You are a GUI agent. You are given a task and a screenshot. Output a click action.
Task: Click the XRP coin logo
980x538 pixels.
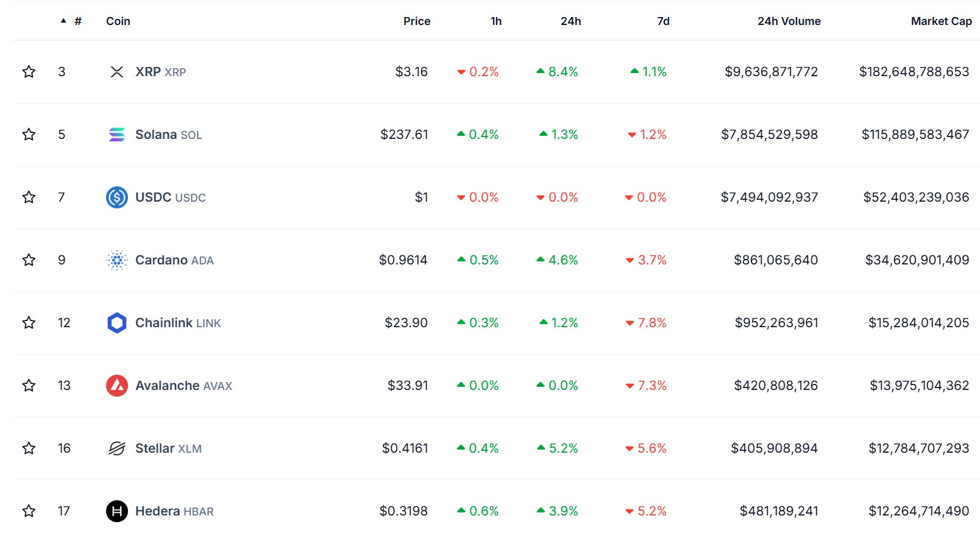pos(118,71)
